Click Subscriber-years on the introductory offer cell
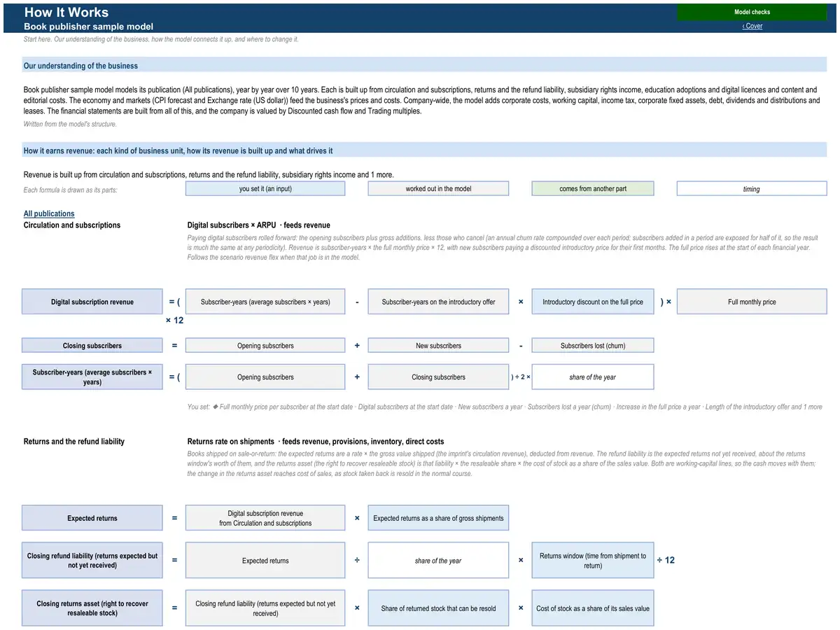 pyautogui.click(x=438, y=302)
